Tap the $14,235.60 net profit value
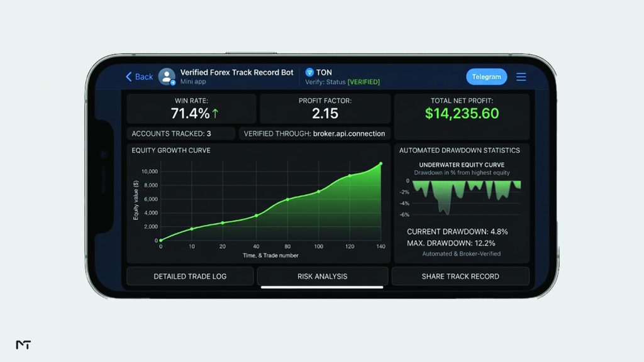 (462, 113)
